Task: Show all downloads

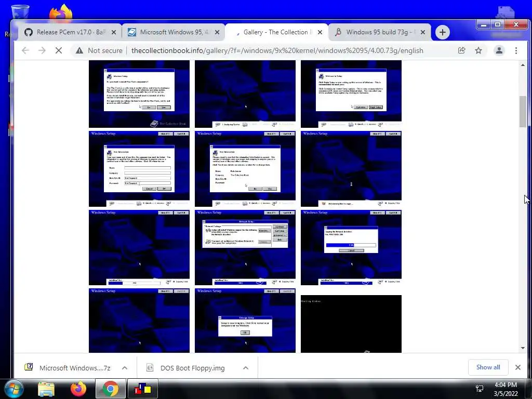Action: (x=488, y=367)
